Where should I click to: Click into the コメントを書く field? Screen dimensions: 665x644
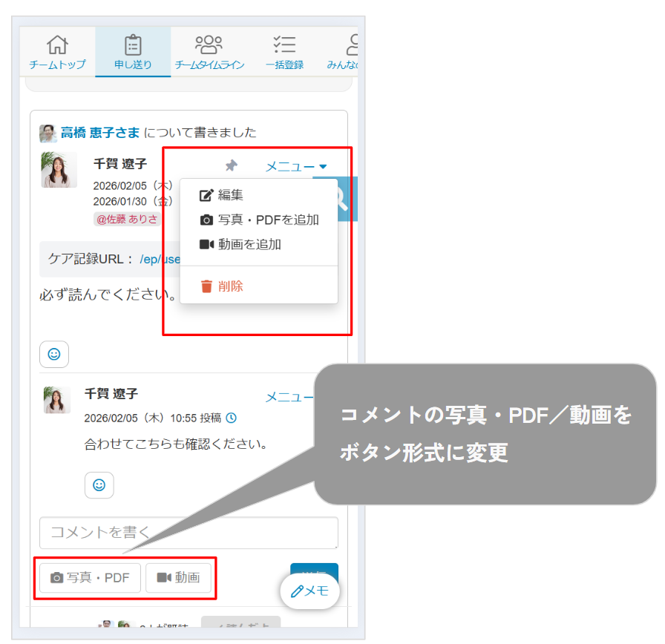[189, 532]
